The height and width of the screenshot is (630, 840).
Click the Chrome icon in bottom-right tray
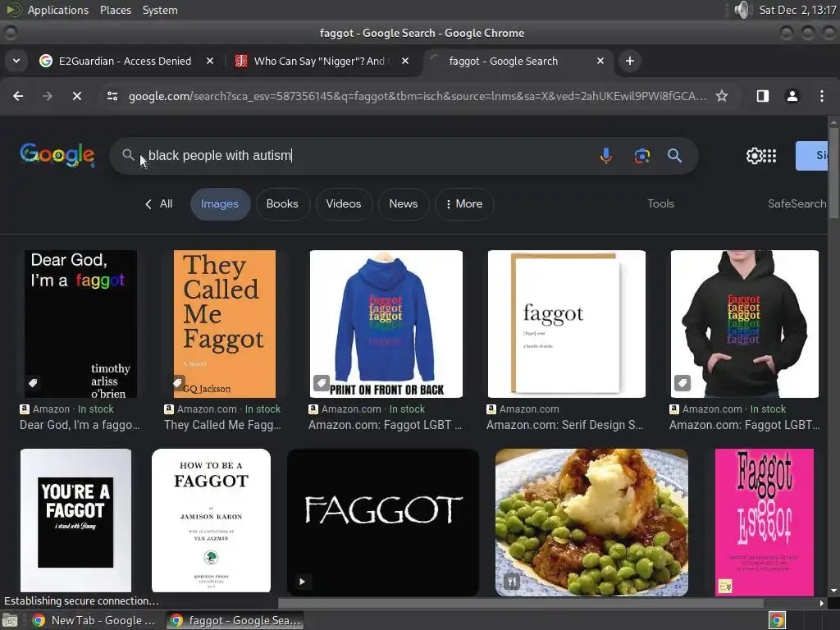(x=777, y=620)
